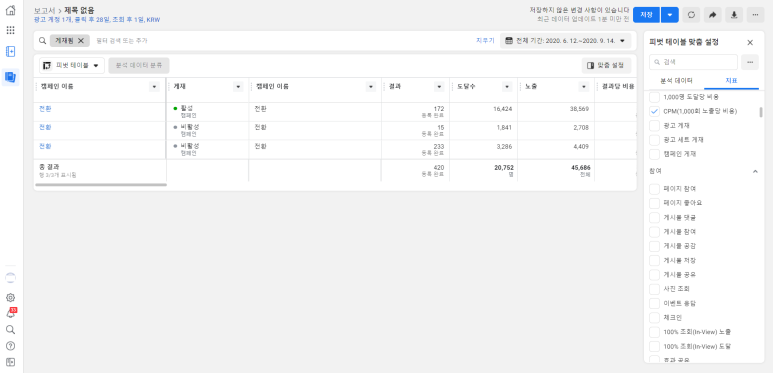
Task: Check the 광고 세트 게재 checkbox
Action: 654,140
